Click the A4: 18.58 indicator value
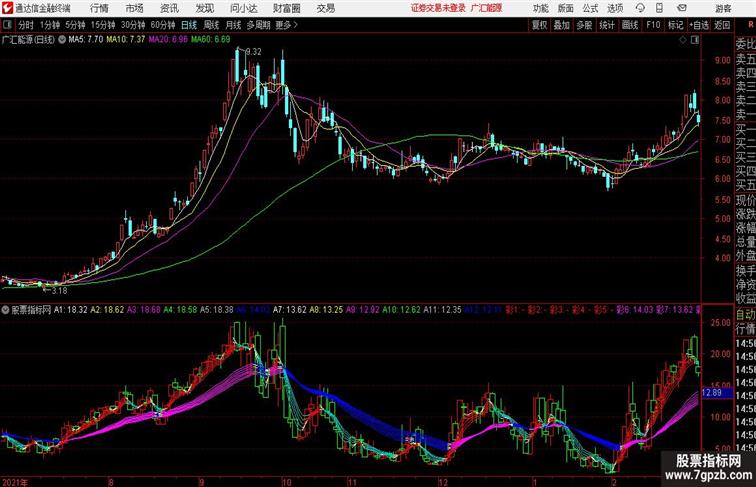Image resolution: width=756 pixels, height=487 pixels. click(x=180, y=310)
